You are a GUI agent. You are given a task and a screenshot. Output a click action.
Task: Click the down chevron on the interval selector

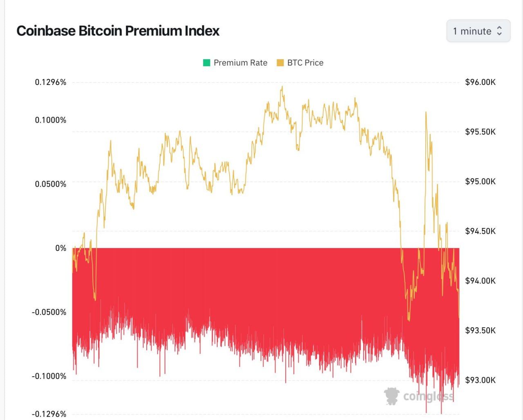499,34
